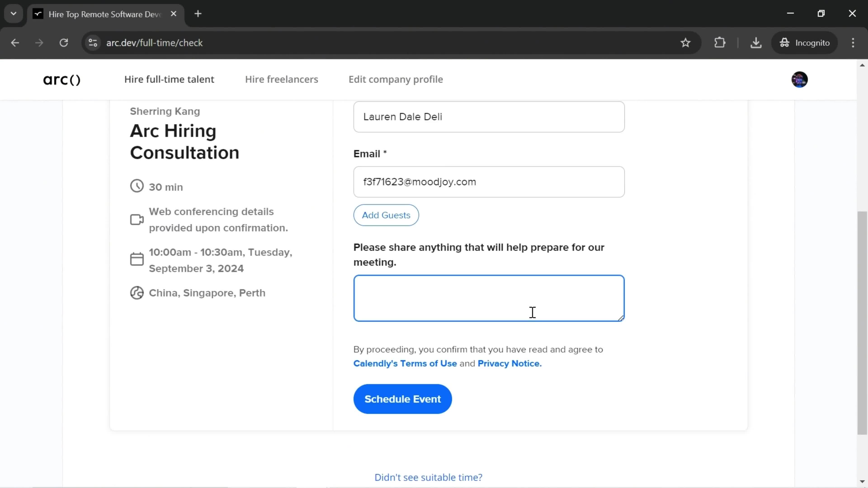Click the Web conferencing details text
The width and height of the screenshot is (868, 488).
pyautogui.click(x=218, y=220)
